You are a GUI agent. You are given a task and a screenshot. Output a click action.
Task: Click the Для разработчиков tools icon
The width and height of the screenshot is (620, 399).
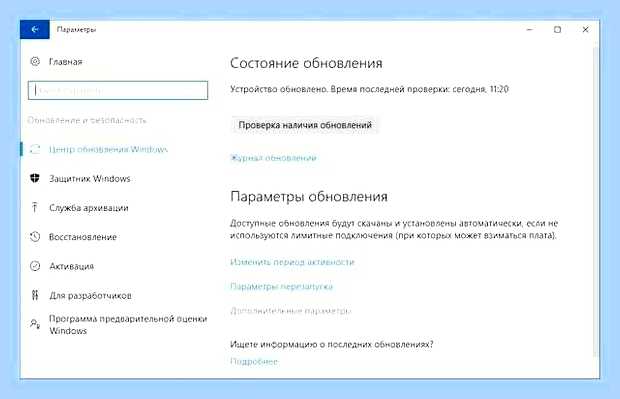[35, 295]
